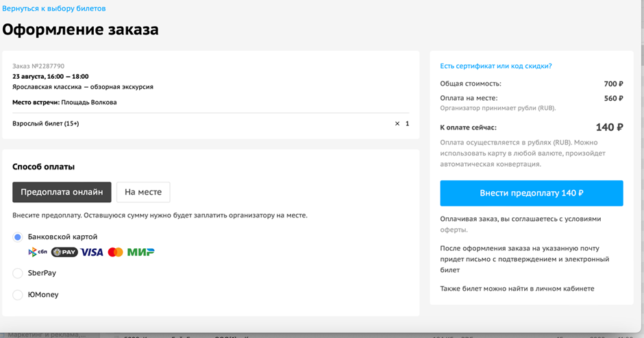Click the MIR card logo
644x338 pixels.
click(x=141, y=252)
